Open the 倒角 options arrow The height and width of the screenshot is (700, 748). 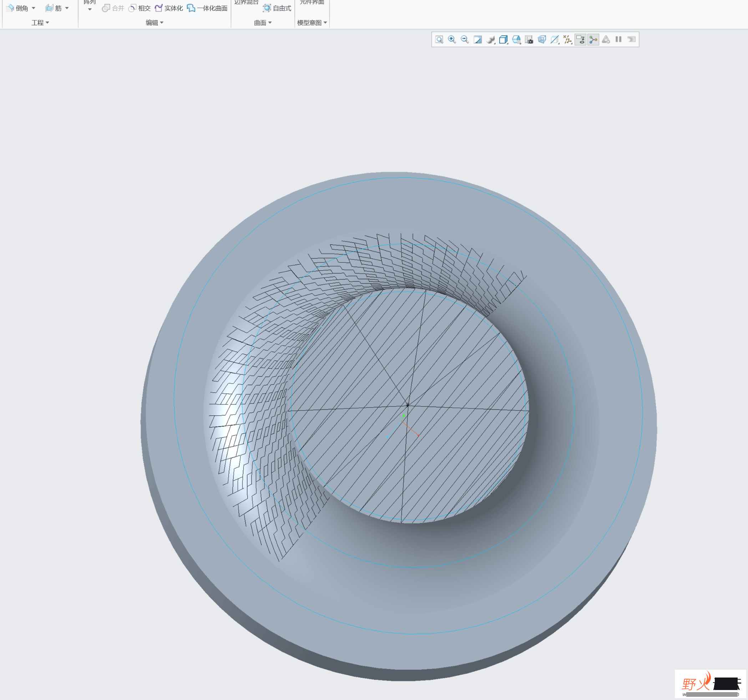click(34, 8)
